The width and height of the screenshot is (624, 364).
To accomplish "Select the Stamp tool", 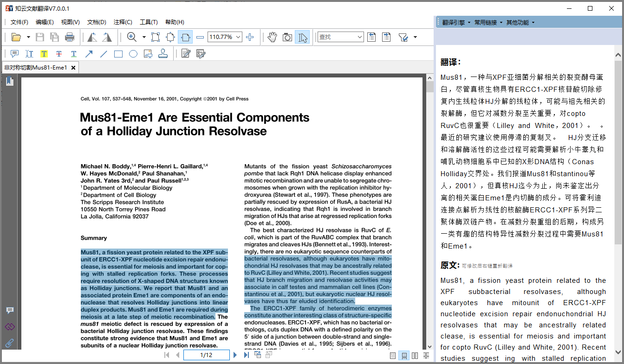I will (163, 54).
